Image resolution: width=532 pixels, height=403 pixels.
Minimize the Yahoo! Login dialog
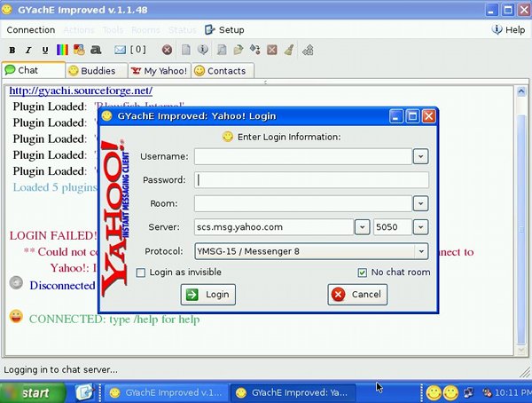pyautogui.click(x=396, y=116)
